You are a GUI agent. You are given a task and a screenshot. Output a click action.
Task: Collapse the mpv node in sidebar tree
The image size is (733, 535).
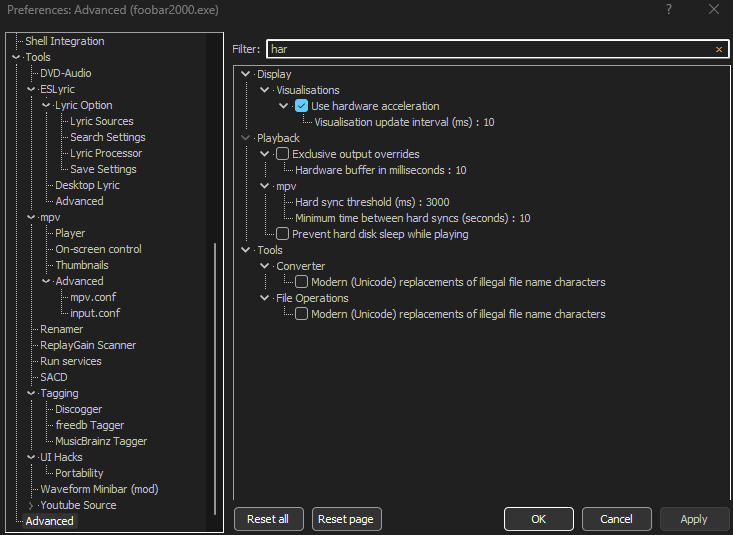coord(31,217)
